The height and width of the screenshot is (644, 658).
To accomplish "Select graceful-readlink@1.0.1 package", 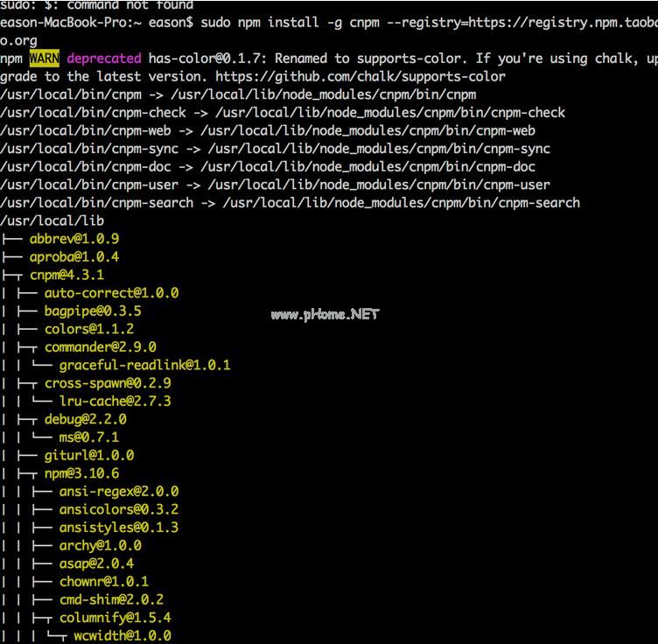I will (144, 365).
